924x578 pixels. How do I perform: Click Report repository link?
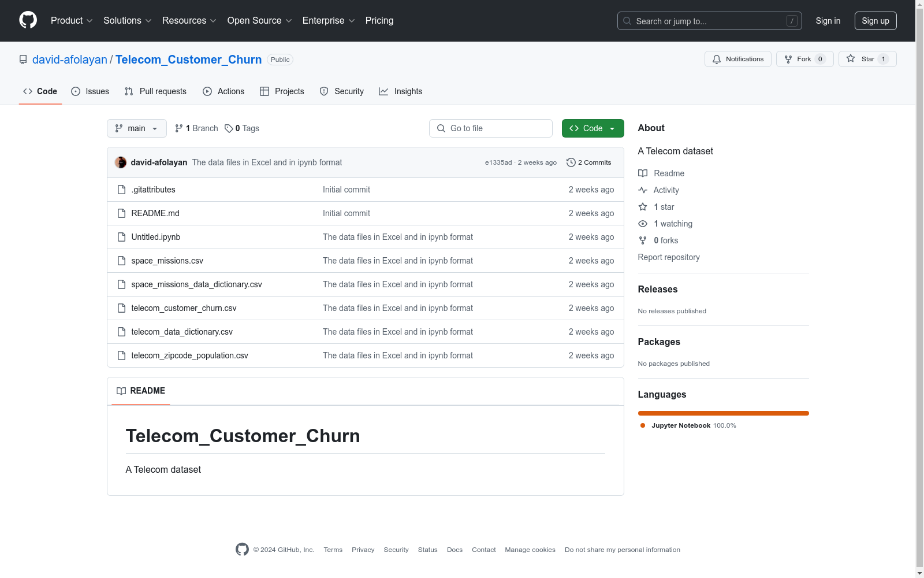(x=669, y=257)
